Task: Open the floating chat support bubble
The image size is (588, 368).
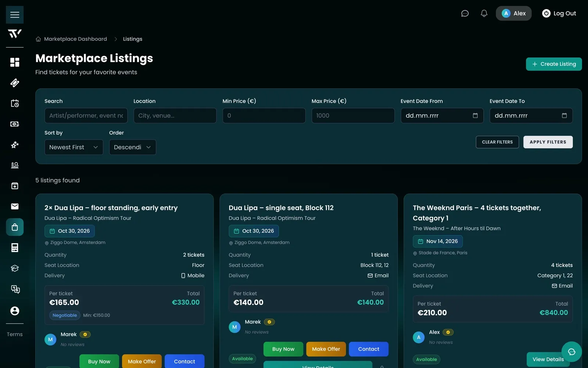Action: pyautogui.click(x=571, y=352)
